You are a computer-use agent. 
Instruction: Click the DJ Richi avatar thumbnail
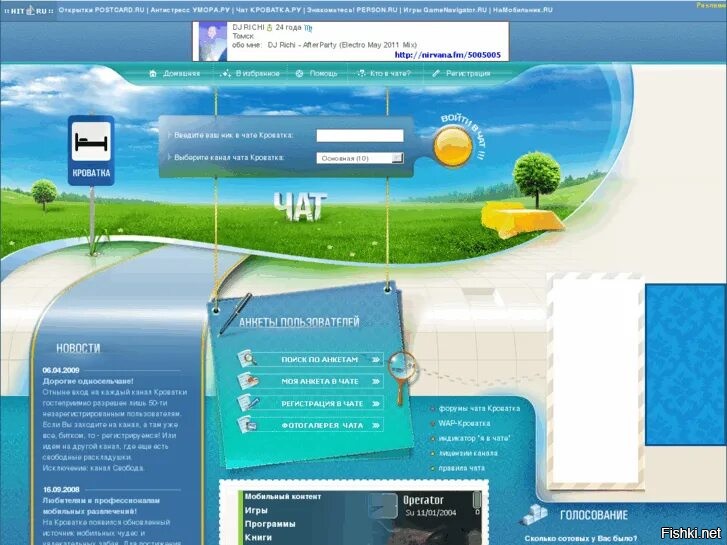211,40
